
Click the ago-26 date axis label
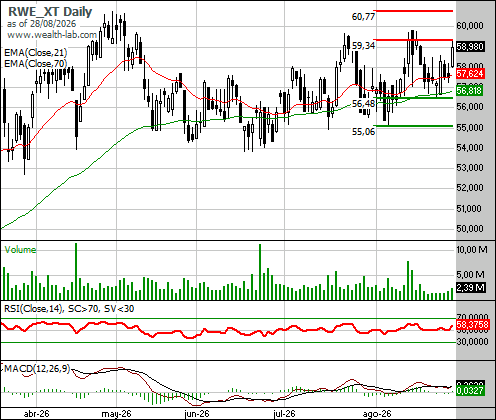(x=377, y=414)
